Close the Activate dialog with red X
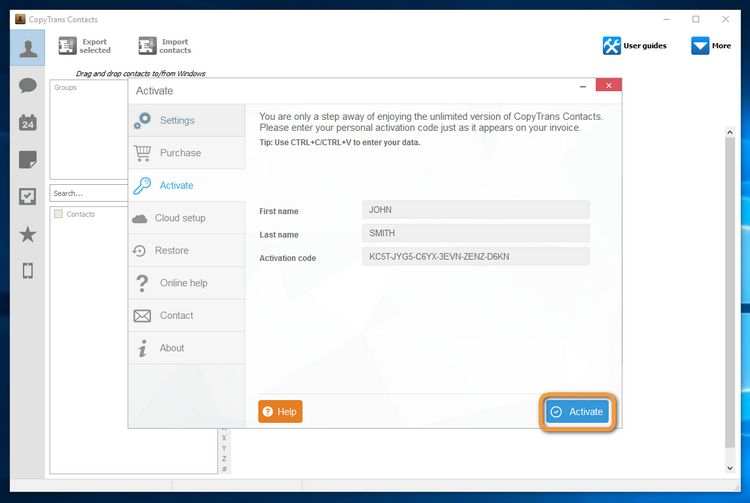The image size is (750, 503). [609, 85]
